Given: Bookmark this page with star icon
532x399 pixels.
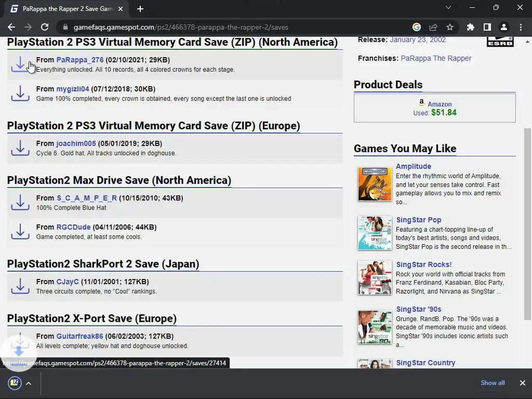Looking at the screenshot, I should coord(450,27).
